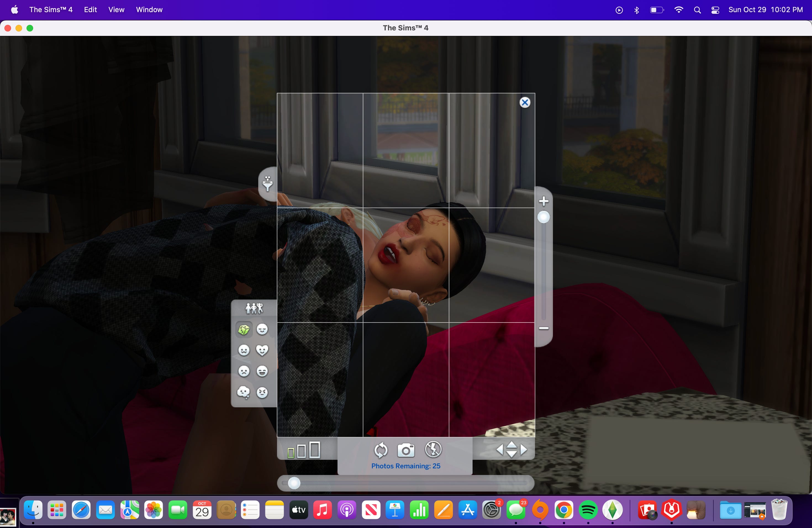Select the small photo size
Screen dimensions: 812x528
click(x=291, y=453)
